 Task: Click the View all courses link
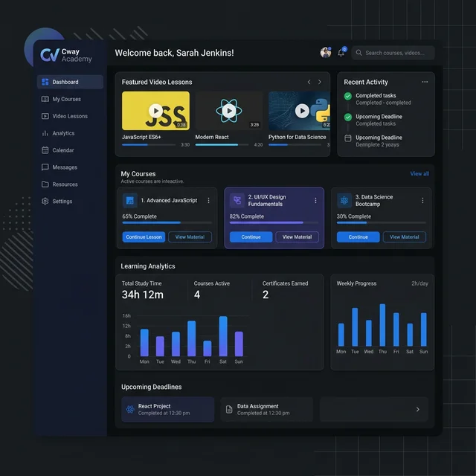[x=419, y=174]
